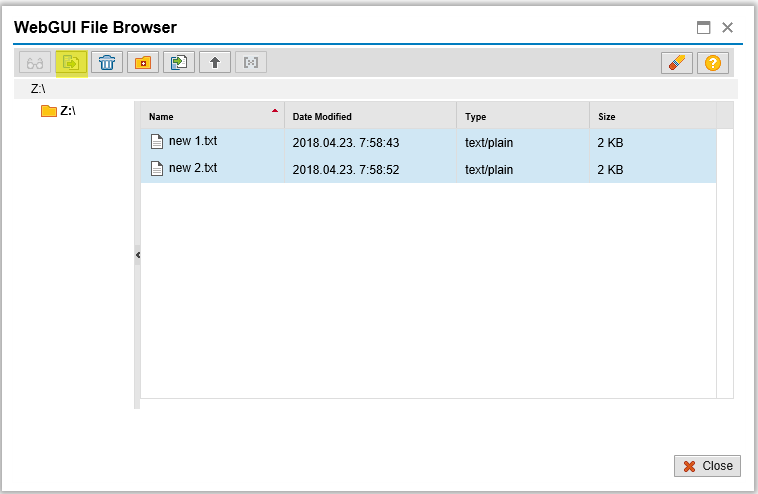
Task: Sort files by Type column header
Action: [x=523, y=116]
